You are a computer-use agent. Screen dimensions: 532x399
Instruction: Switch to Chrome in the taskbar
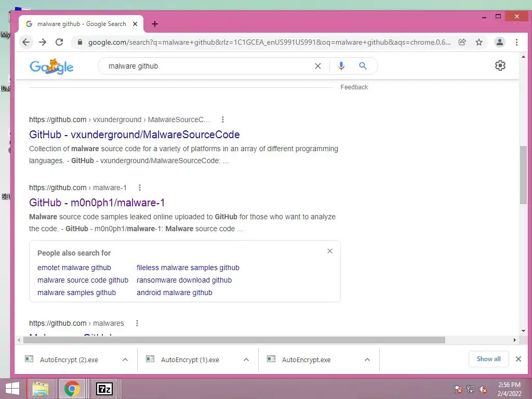coord(72,389)
